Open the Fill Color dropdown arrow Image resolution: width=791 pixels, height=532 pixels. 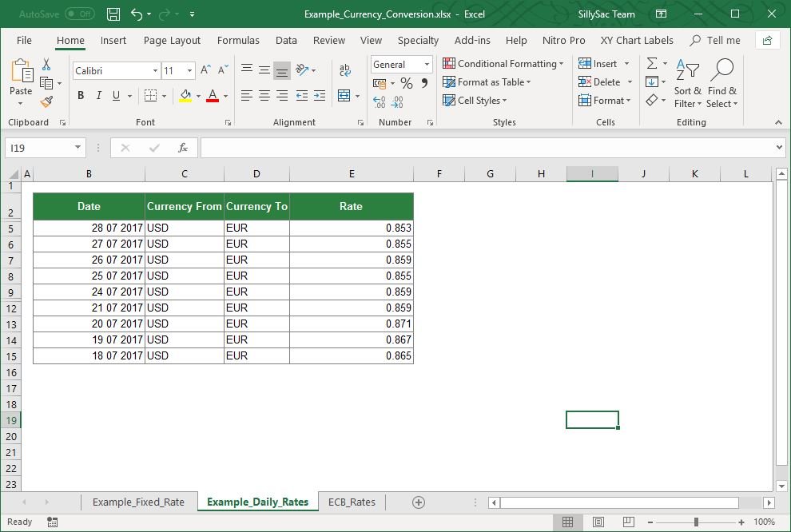(199, 96)
